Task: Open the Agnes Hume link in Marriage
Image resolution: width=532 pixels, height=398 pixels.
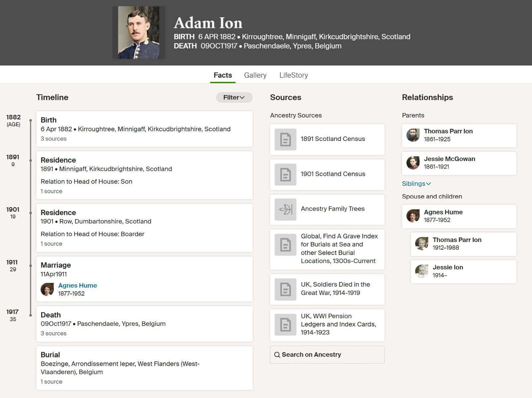Action: pos(77,285)
